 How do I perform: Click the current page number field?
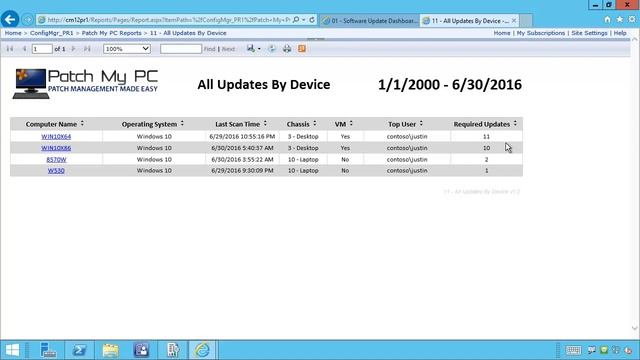pos(42,49)
